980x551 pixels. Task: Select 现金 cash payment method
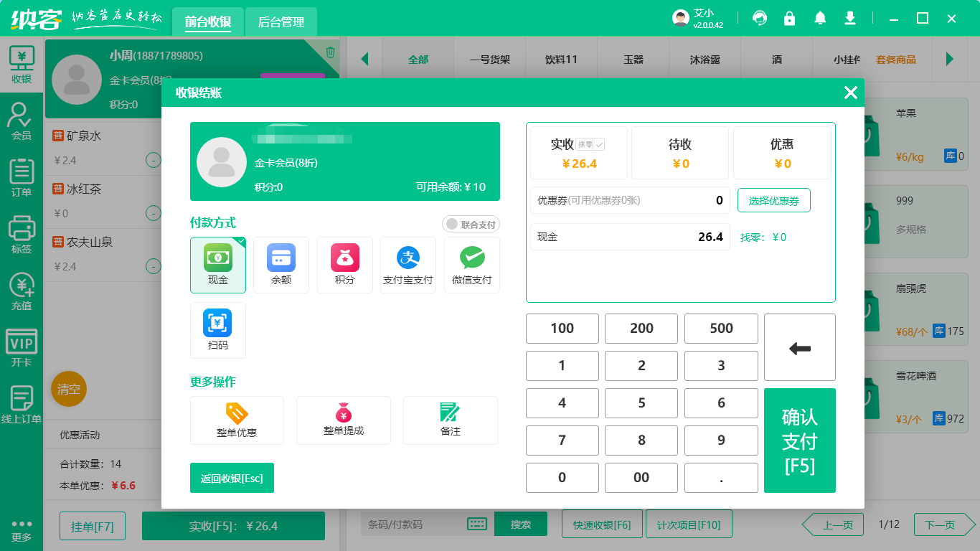point(217,265)
